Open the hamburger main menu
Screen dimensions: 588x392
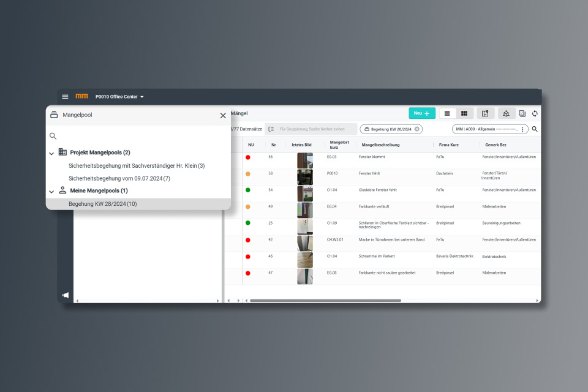pos(65,97)
